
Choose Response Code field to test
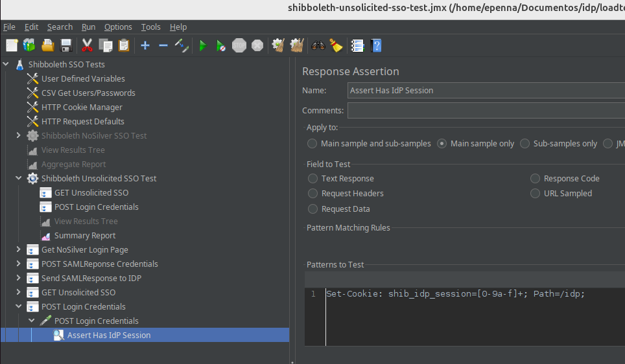click(x=536, y=179)
